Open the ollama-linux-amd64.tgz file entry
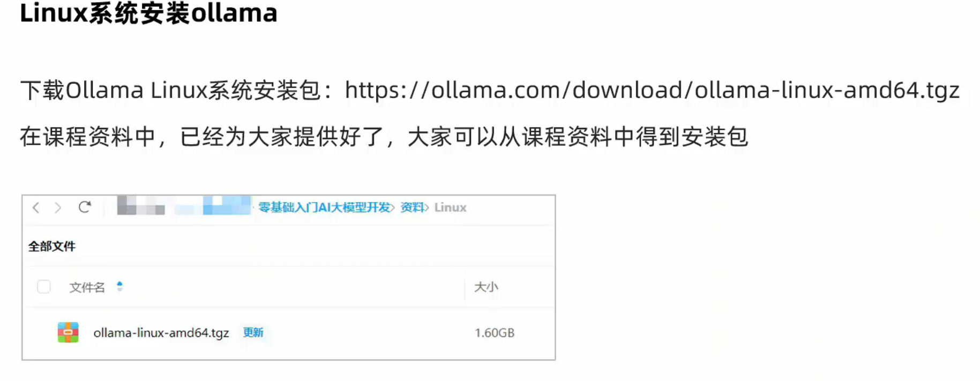The width and height of the screenshot is (980, 381). coord(161,333)
